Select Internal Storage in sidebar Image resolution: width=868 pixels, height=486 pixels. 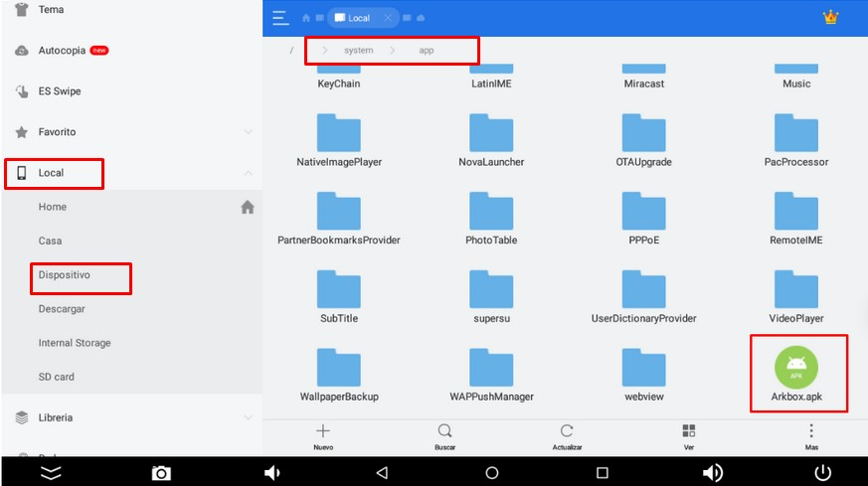(75, 343)
